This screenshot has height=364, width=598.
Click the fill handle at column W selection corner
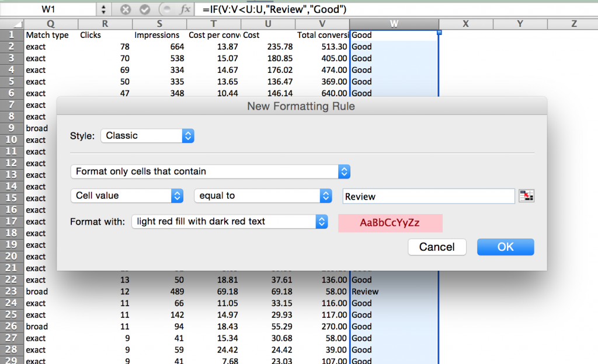pyautogui.click(x=439, y=33)
